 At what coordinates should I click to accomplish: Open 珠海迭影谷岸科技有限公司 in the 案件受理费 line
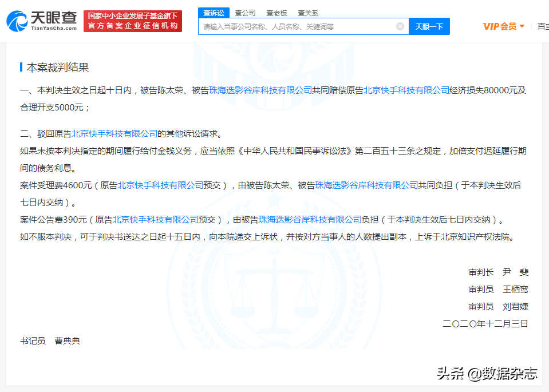pyautogui.click(x=366, y=185)
